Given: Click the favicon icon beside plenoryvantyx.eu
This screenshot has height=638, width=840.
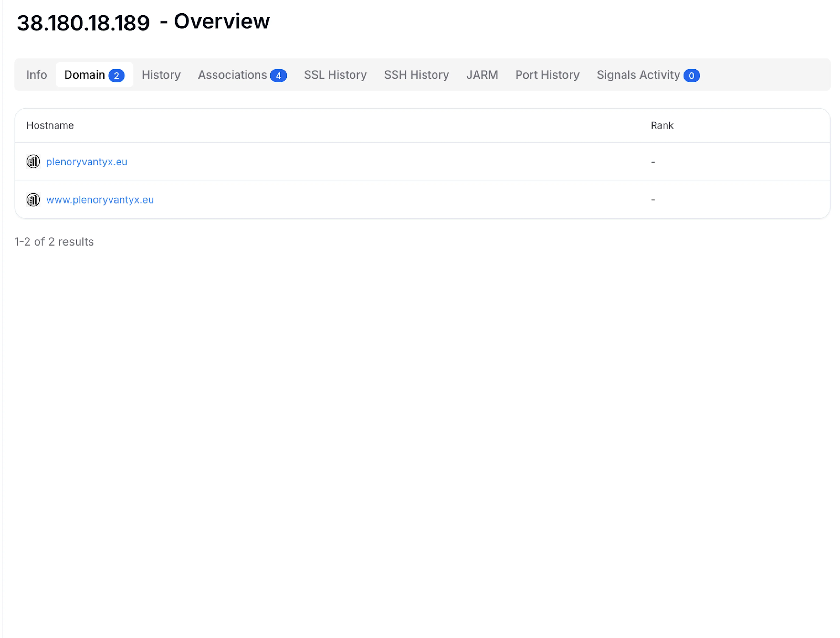Looking at the screenshot, I should (x=33, y=161).
